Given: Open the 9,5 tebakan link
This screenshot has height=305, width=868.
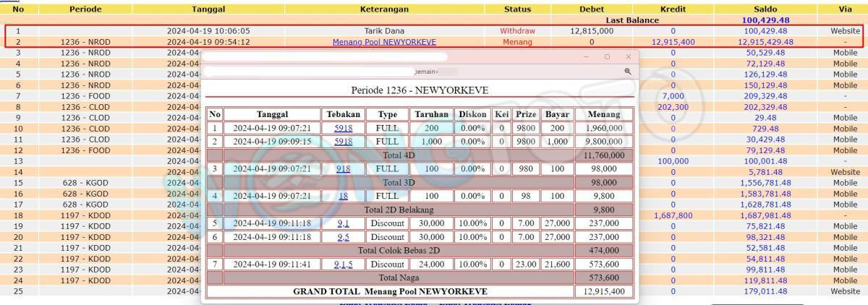Looking at the screenshot, I should pos(344,237).
